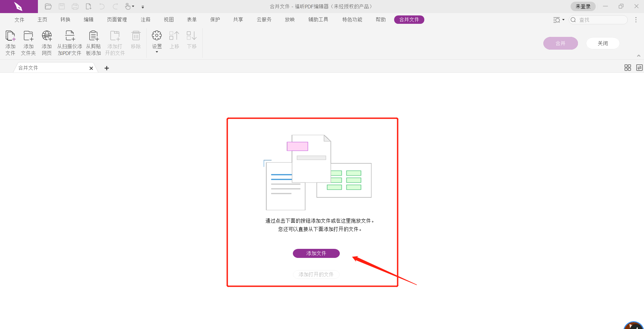Screen dimensions: 644x329
Task: Click the 合并 (Merge) button
Action: click(560, 43)
